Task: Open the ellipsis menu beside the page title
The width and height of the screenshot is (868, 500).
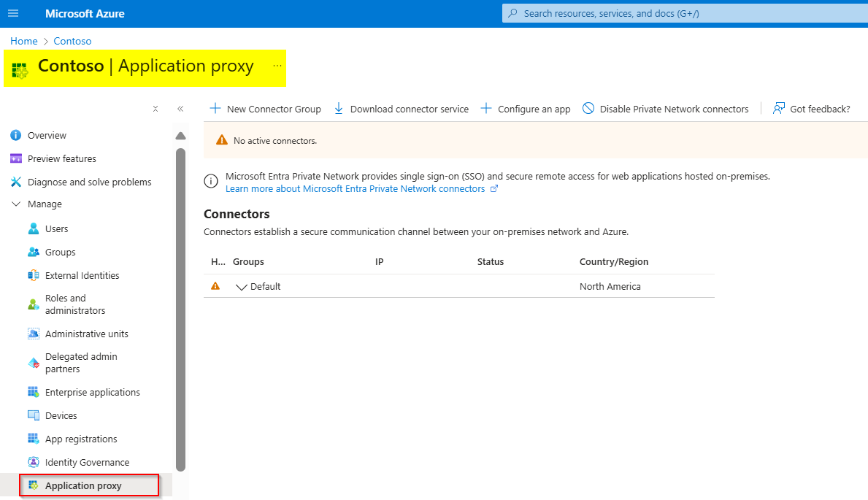Action: (277, 66)
